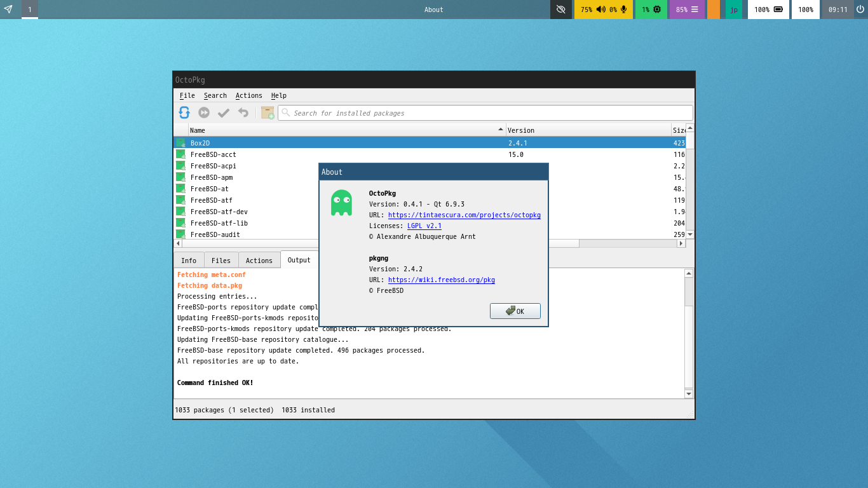The height and width of the screenshot is (488, 868).
Task: Toggle the microphone mute indicator
Action: tap(624, 10)
